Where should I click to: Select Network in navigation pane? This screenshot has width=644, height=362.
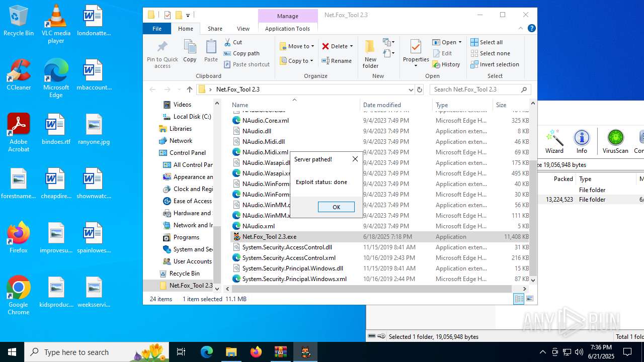176,141
